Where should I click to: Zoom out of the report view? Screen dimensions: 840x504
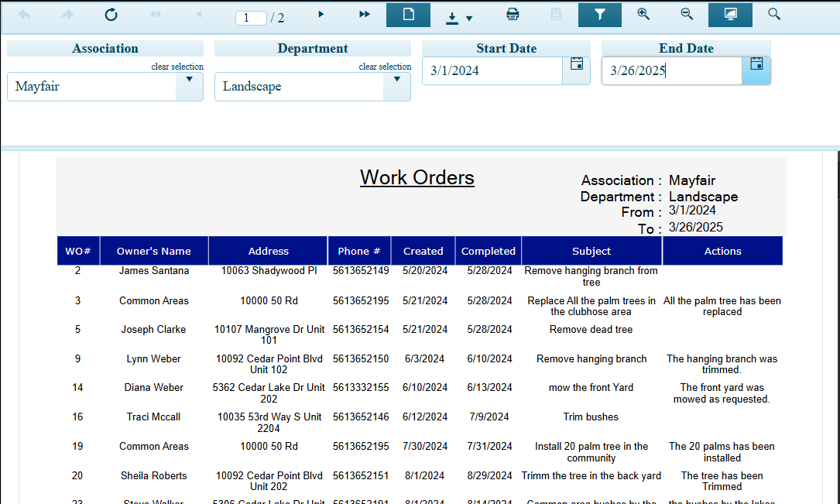click(x=687, y=13)
